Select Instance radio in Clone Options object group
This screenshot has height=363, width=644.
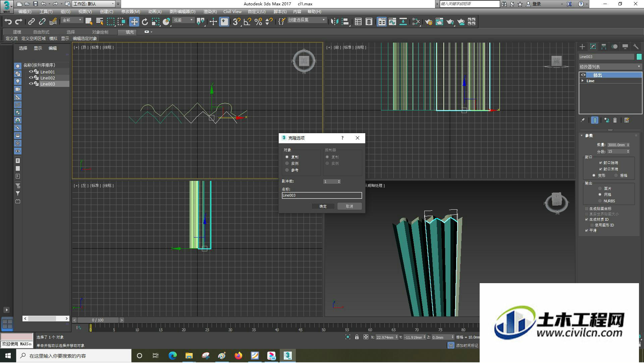coord(287,164)
